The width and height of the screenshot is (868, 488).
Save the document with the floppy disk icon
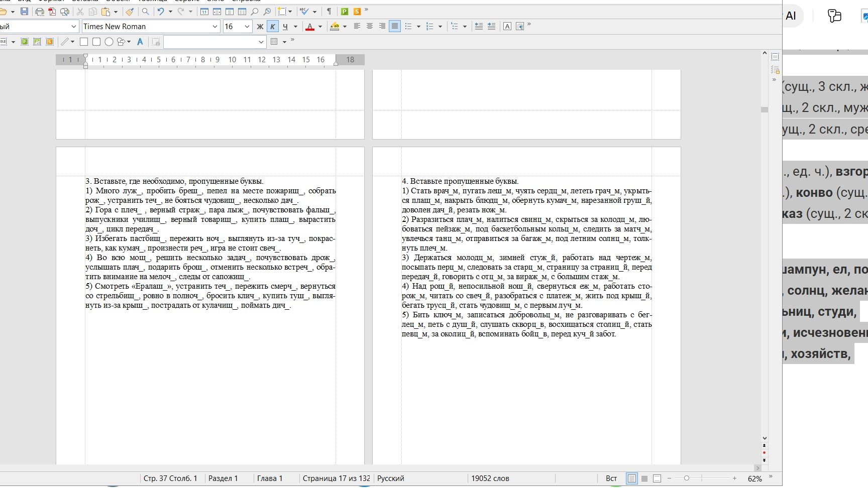click(24, 12)
